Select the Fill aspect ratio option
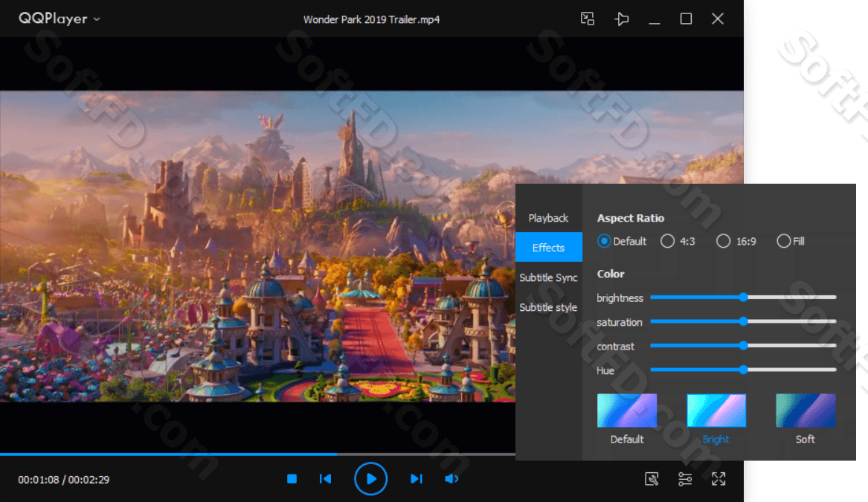Screen dimensions: 868x502 (x=783, y=241)
